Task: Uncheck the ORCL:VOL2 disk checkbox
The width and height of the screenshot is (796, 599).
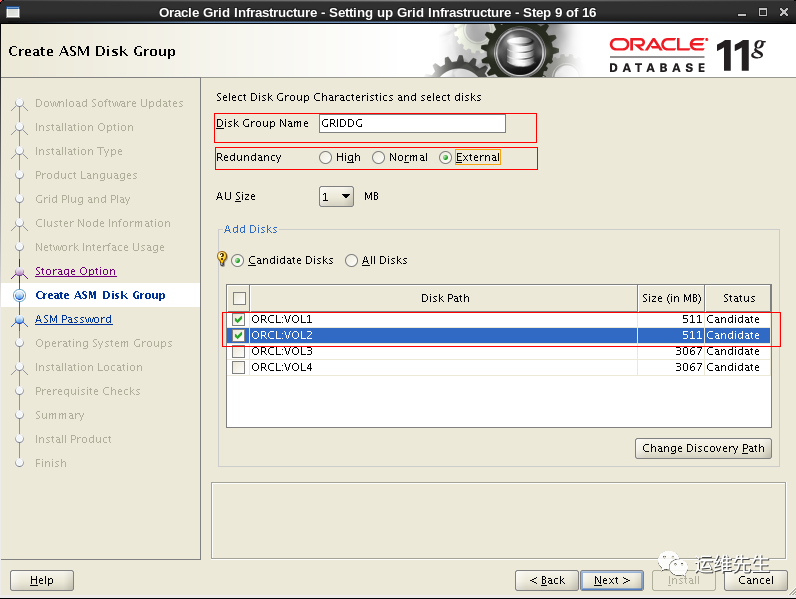Action: point(238,336)
